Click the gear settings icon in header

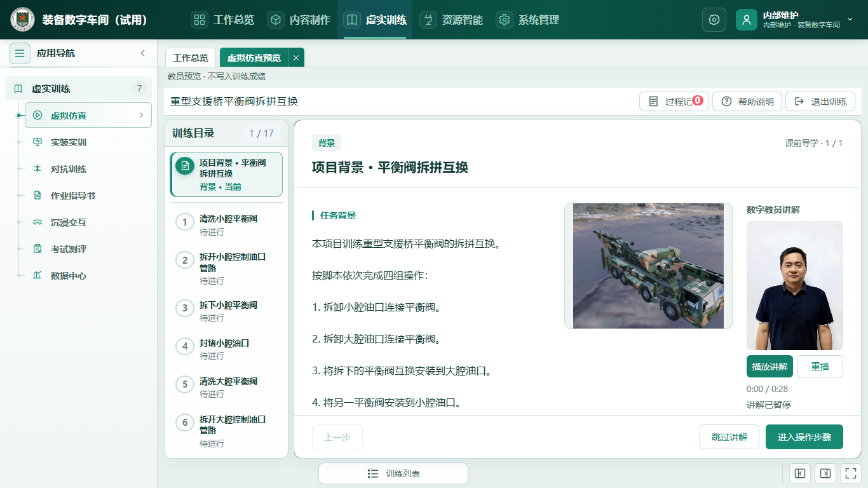(714, 20)
